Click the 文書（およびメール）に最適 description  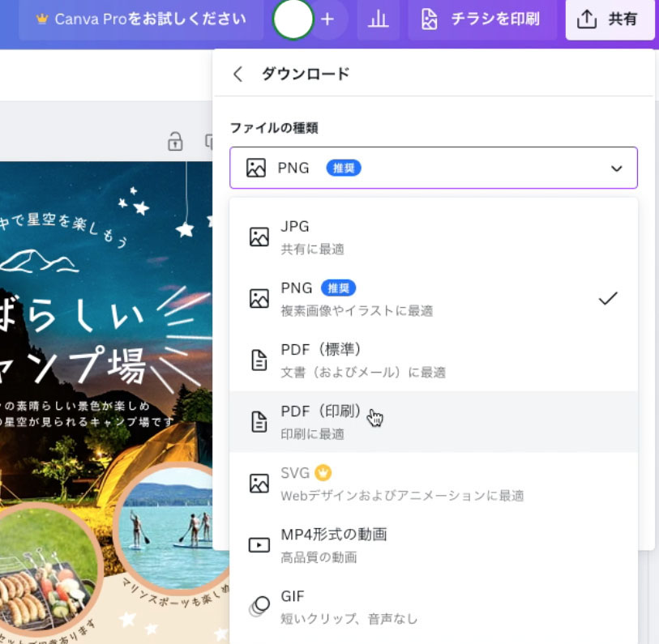363,372
